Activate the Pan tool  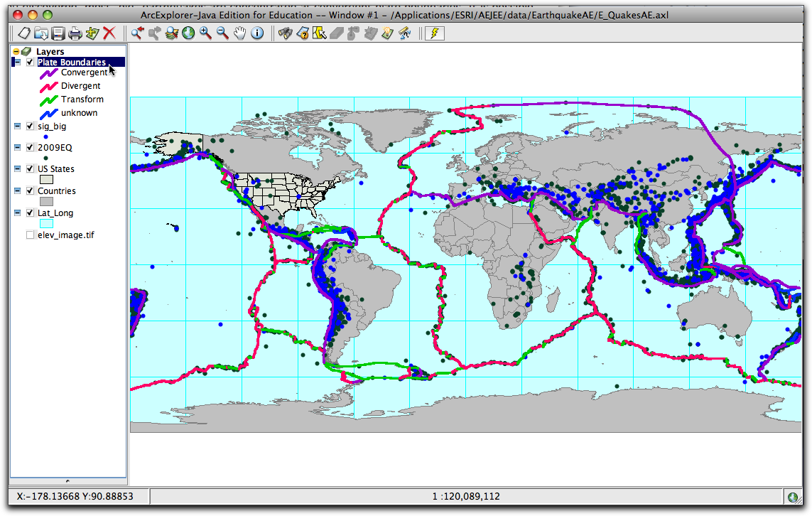239,33
